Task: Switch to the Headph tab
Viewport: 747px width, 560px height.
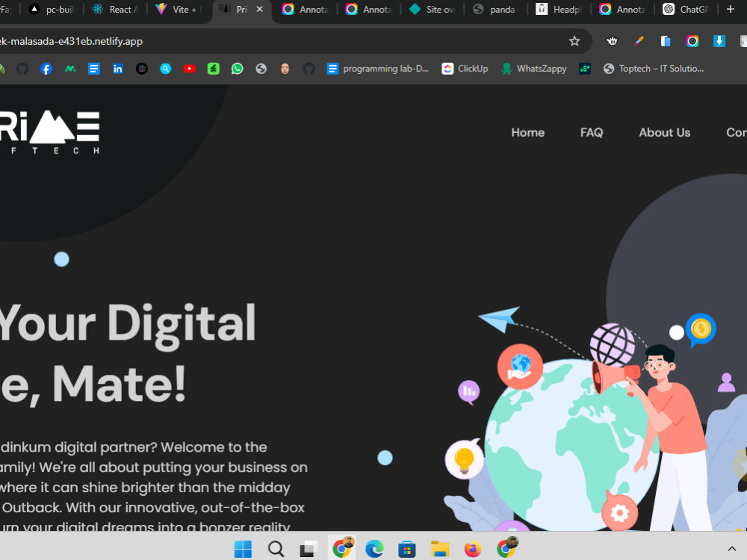Action: 560,10
